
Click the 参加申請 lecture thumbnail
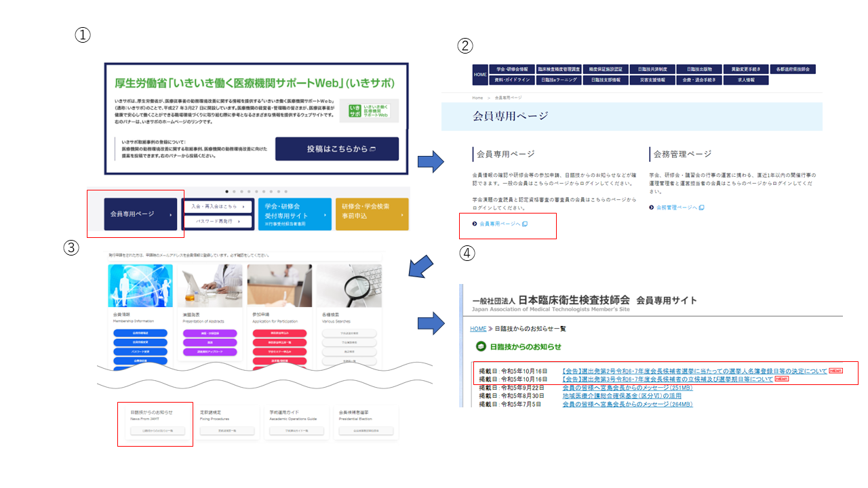(280, 286)
